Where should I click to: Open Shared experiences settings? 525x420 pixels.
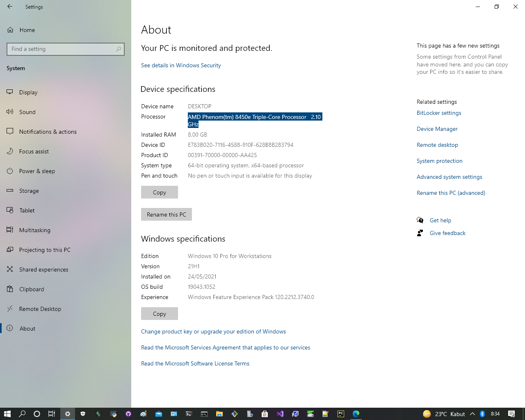click(66, 269)
